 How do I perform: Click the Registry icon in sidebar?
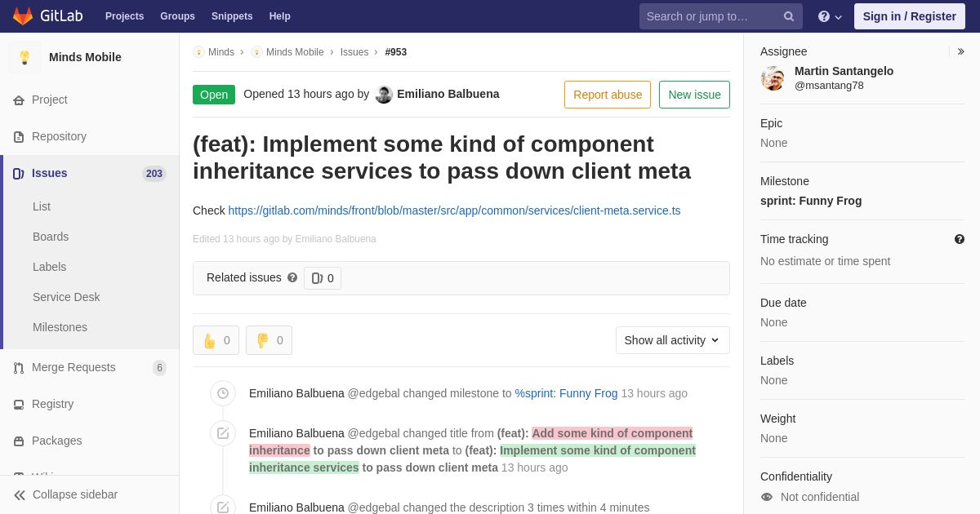pos(19,405)
